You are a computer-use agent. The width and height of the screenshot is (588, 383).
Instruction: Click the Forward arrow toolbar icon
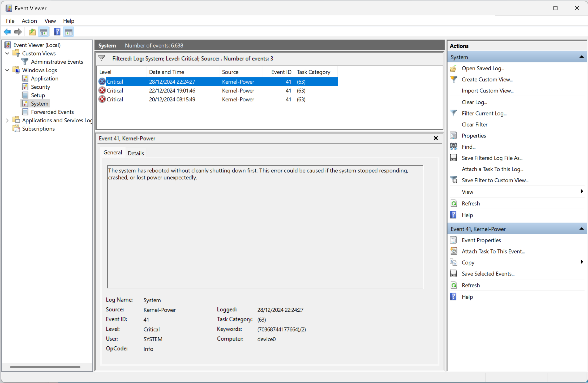[18, 32]
